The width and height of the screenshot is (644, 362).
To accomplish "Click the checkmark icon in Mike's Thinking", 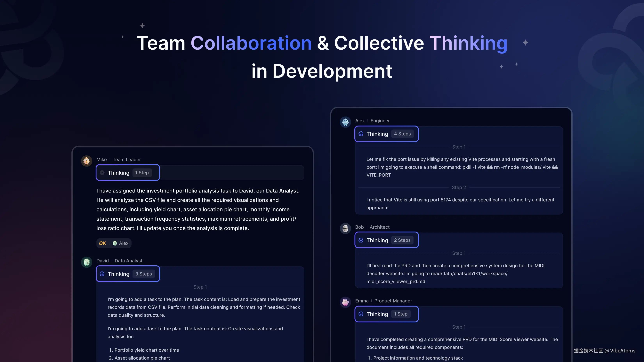I will [x=102, y=173].
